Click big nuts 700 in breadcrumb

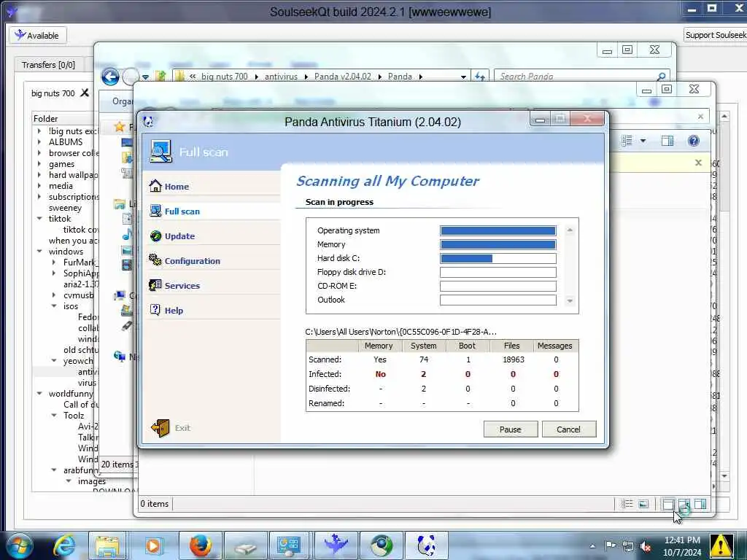click(225, 76)
